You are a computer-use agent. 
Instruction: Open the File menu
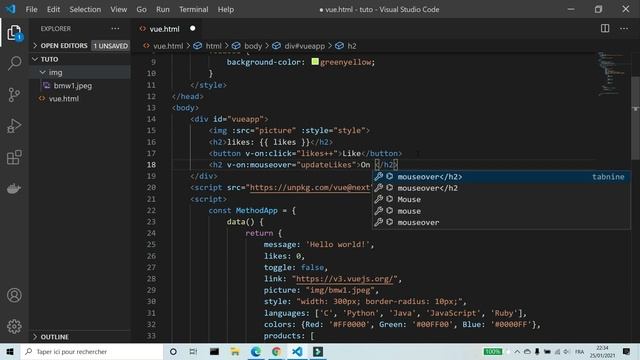tap(31, 9)
